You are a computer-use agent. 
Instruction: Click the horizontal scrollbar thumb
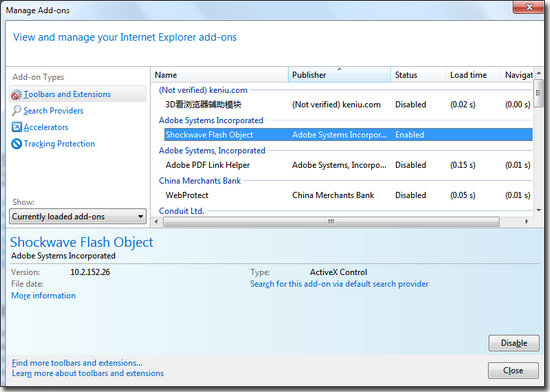[x=331, y=222]
